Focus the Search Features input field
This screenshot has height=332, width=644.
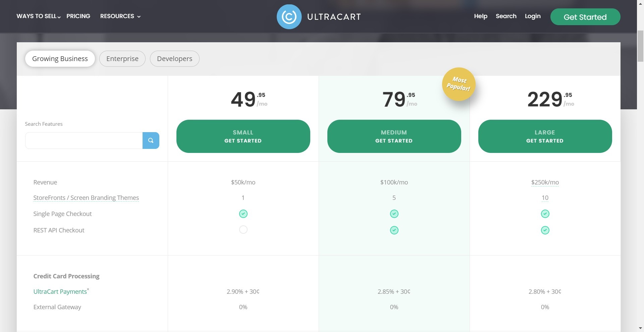(x=84, y=141)
